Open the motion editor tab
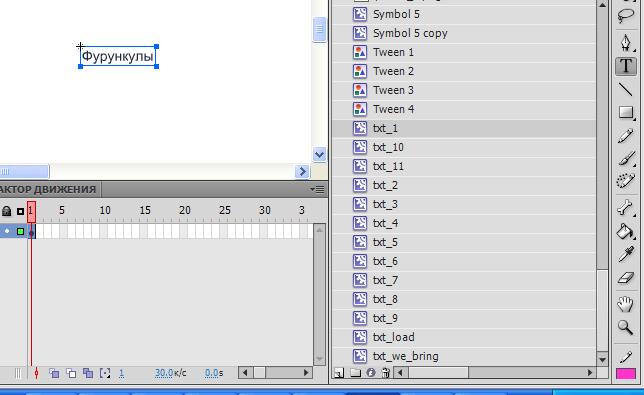The image size is (644, 395). click(x=48, y=189)
